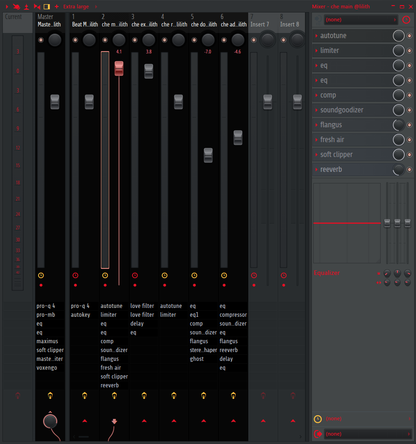Viewport: 416px width, 444px height.
Task: Mute Insert 7 with its LED
Action: pos(254,40)
